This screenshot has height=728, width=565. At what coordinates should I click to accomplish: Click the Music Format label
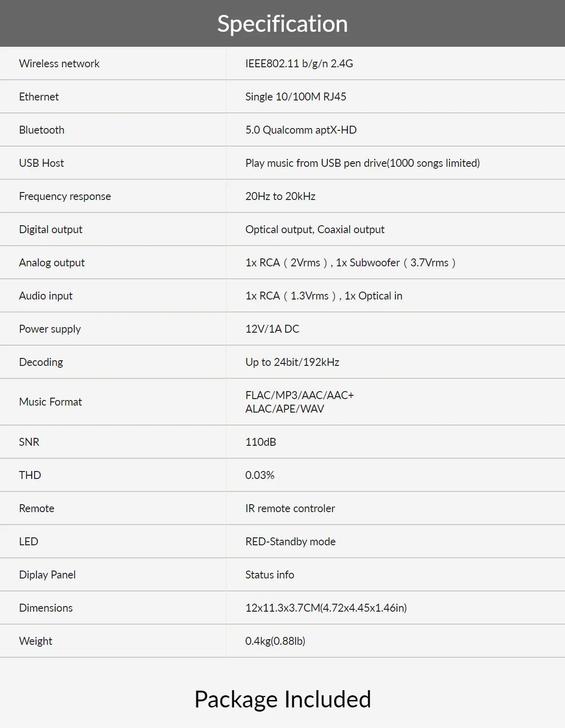click(x=50, y=402)
